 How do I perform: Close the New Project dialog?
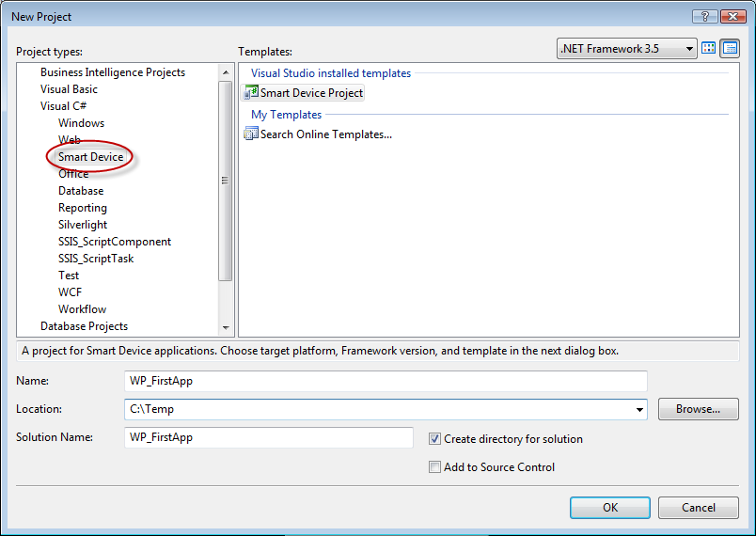[732, 16]
